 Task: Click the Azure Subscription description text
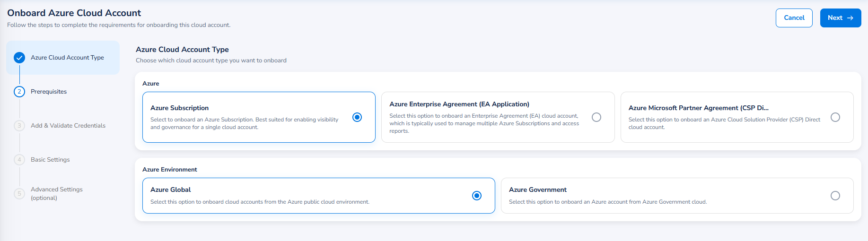coord(245,123)
